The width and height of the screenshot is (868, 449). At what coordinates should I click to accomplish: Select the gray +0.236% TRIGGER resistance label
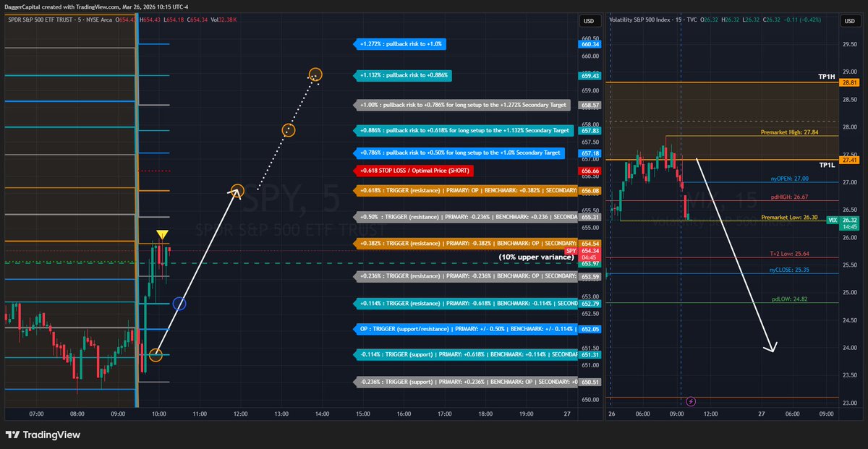[467, 276]
